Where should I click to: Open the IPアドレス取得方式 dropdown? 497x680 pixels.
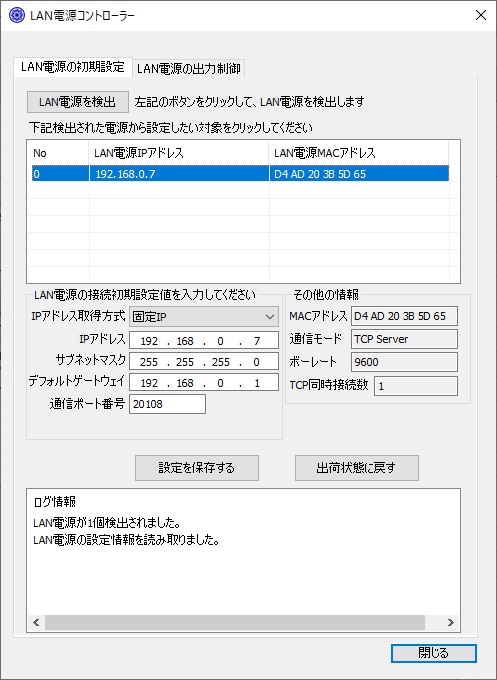[x=204, y=317]
